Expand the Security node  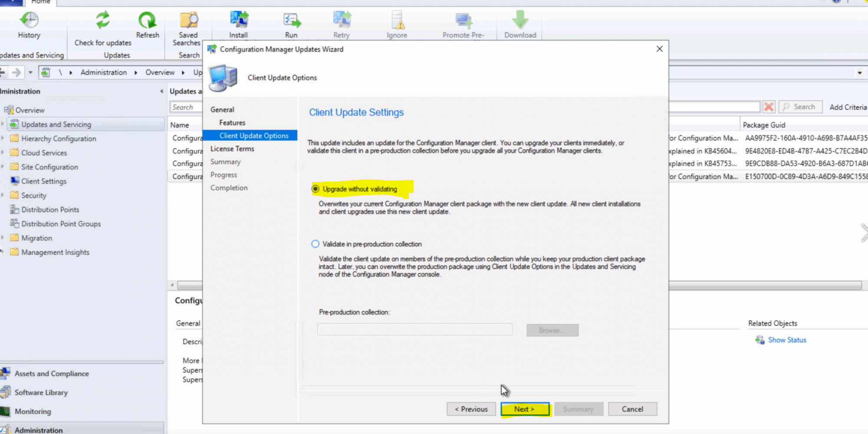click(x=3, y=195)
